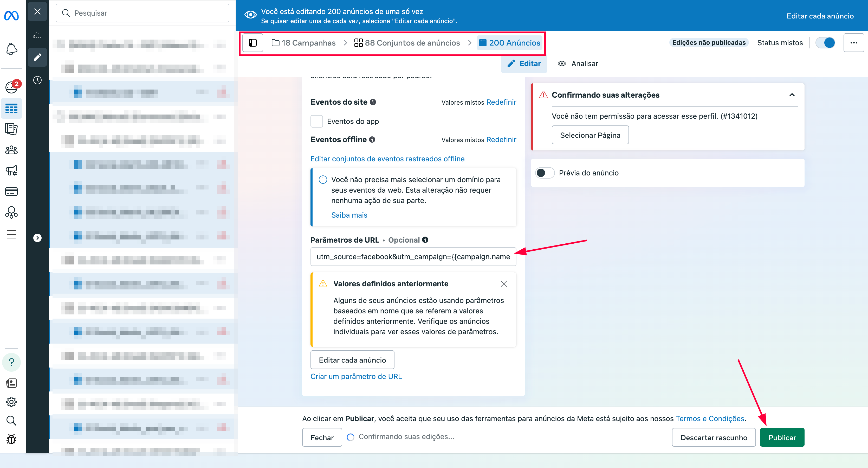The height and width of the screenshot is (468, 868).
Task: Dismiss Valores definidos anteriormente warning
Action: (504, 284)
